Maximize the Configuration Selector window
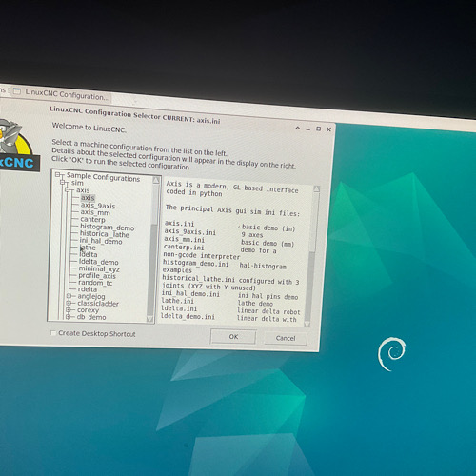This screenshot has height=476, width=476. point(318,129)
